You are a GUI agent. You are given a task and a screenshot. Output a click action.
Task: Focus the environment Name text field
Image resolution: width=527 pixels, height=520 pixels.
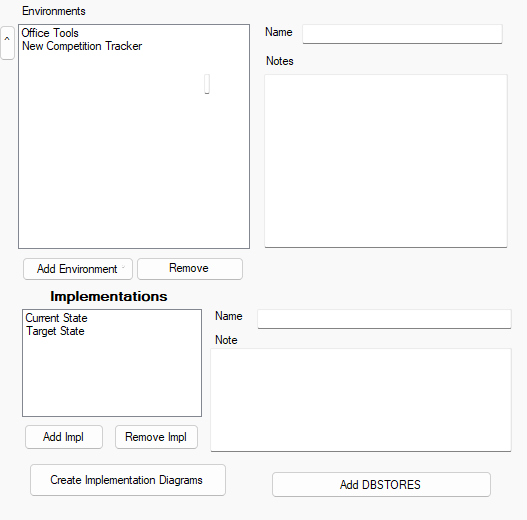click(402, 34)
